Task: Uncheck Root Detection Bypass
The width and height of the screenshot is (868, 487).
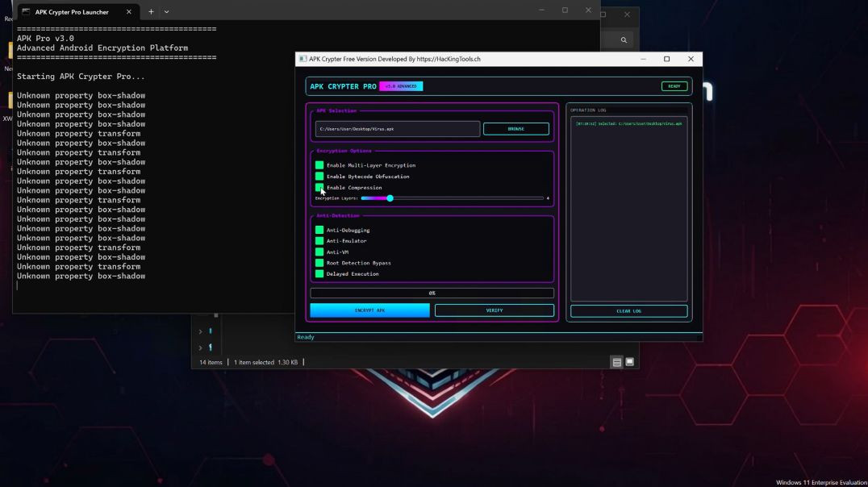Action: 319,263
